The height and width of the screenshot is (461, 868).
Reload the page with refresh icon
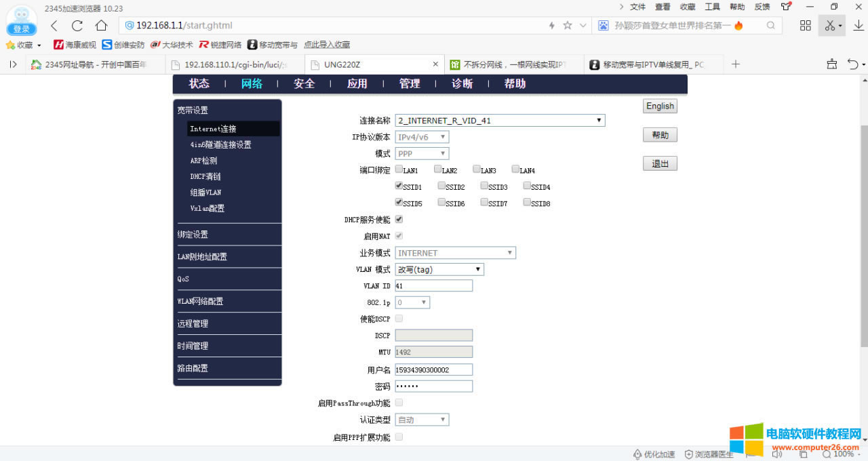click(77, 26)
